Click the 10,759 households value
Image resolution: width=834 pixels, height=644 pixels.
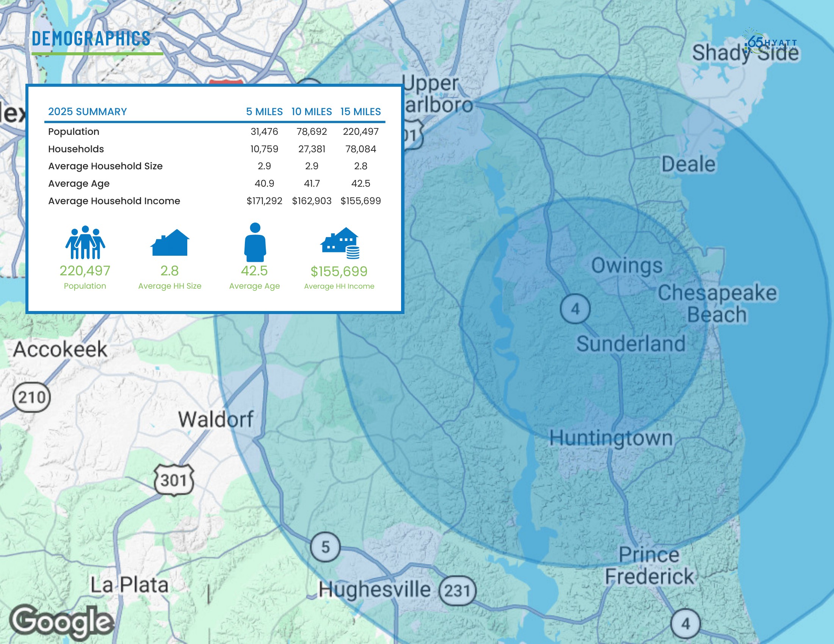coord(264,149)
